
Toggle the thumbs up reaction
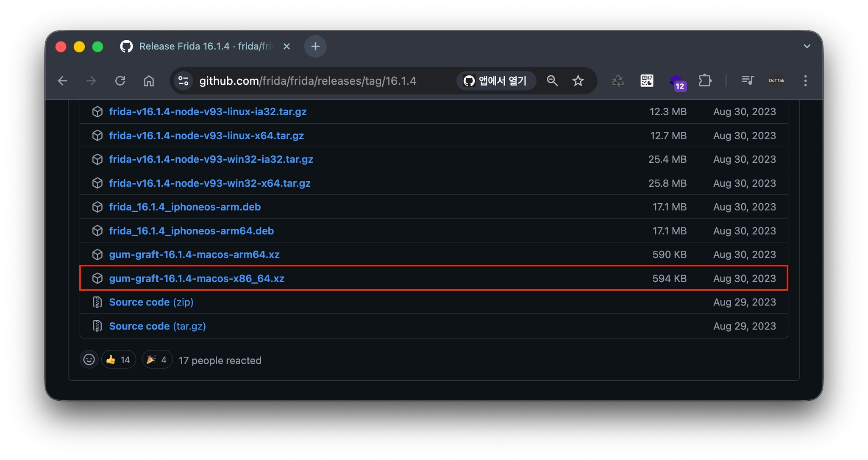(x=118, y=360)
